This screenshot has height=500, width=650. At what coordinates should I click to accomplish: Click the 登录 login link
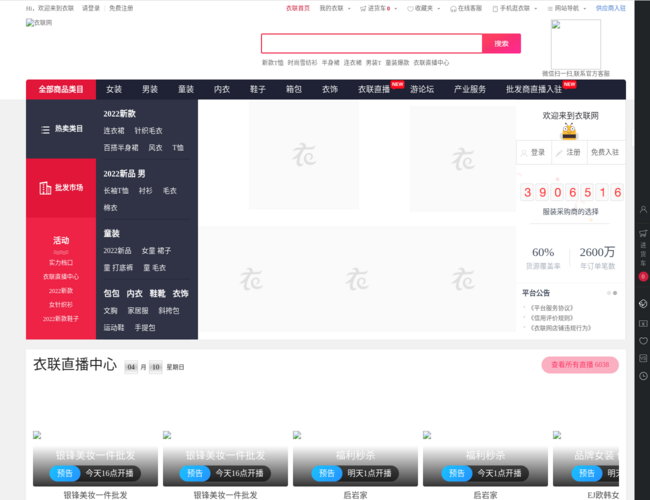pyautogui.click(x=534, y=152)
